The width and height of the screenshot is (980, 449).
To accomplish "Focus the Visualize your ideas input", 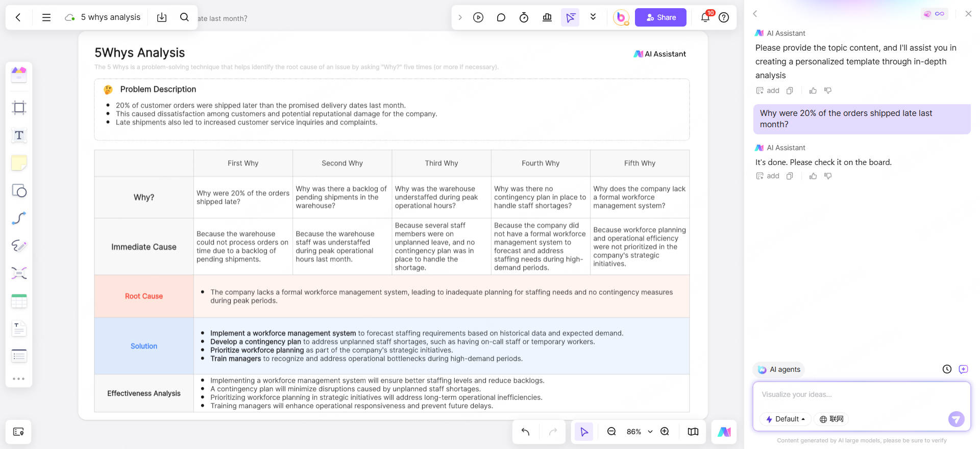I will [x=862, y=394].
